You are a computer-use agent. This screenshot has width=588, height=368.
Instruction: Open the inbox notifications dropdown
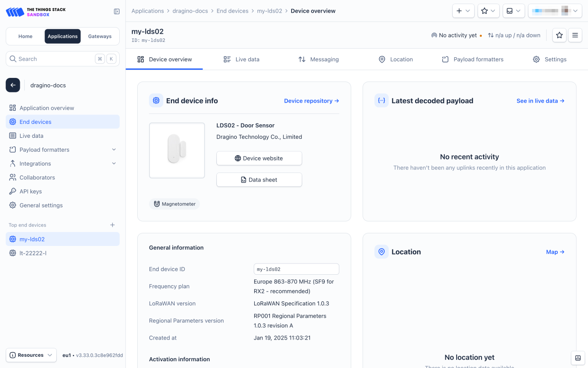click(x=514, y=11)
